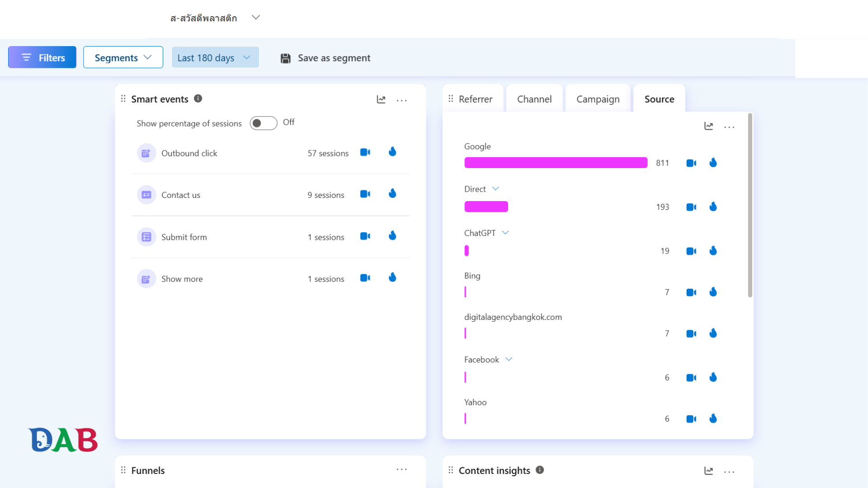Open recordings for Show more event
This screenshot has height=488, width=868.
365,278
